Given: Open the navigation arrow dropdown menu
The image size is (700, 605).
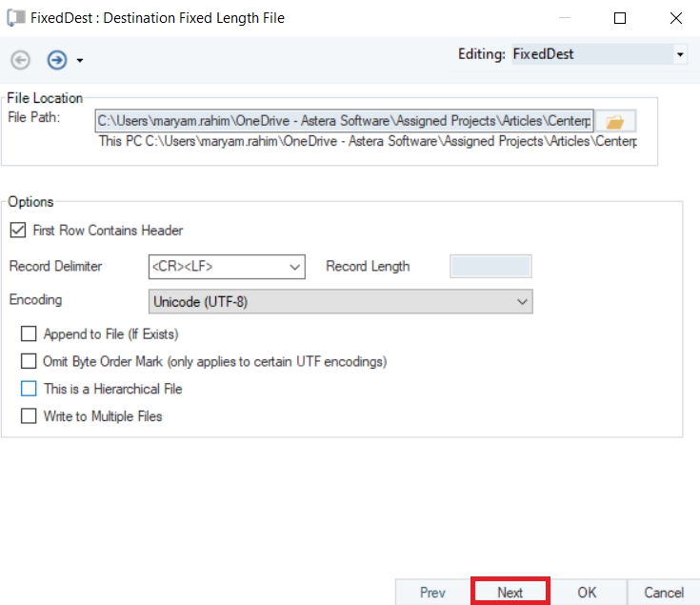Looking at the screenshot, I should pos(80,61).
